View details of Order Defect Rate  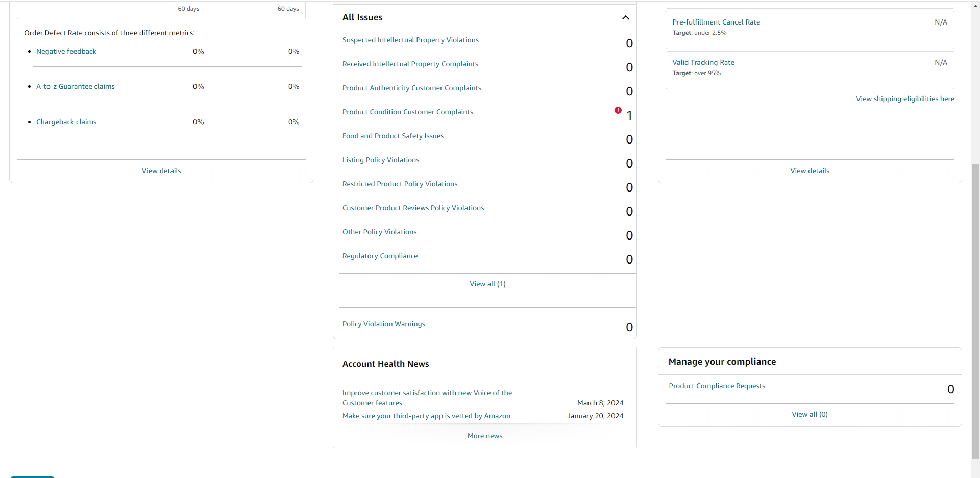click(161, 171)
